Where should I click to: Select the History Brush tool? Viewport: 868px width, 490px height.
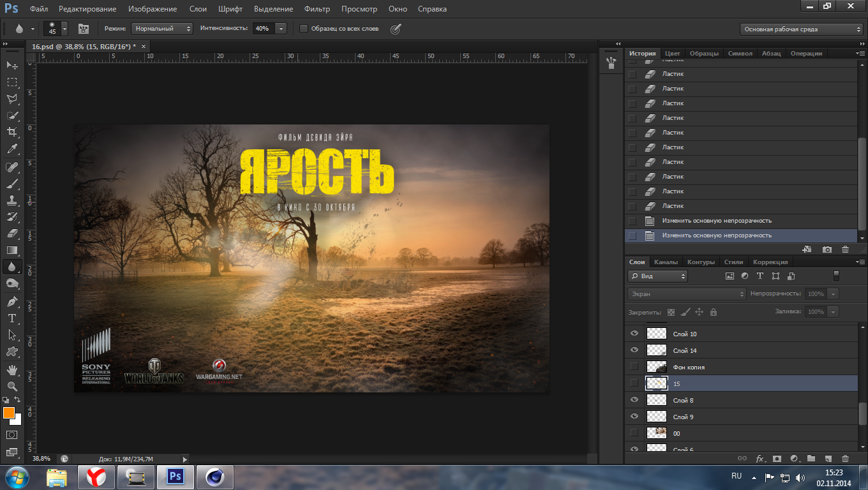tap(12, 217)
